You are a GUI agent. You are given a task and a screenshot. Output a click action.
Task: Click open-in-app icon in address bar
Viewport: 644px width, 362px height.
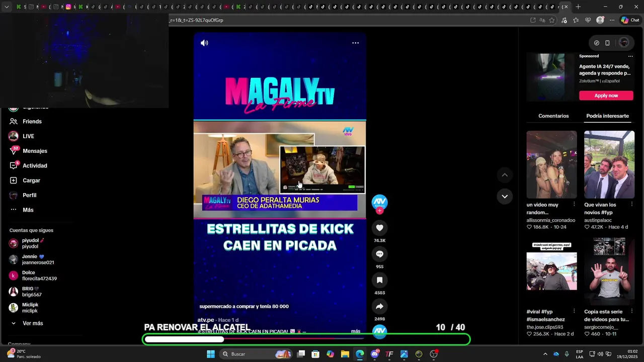[533, 20]
